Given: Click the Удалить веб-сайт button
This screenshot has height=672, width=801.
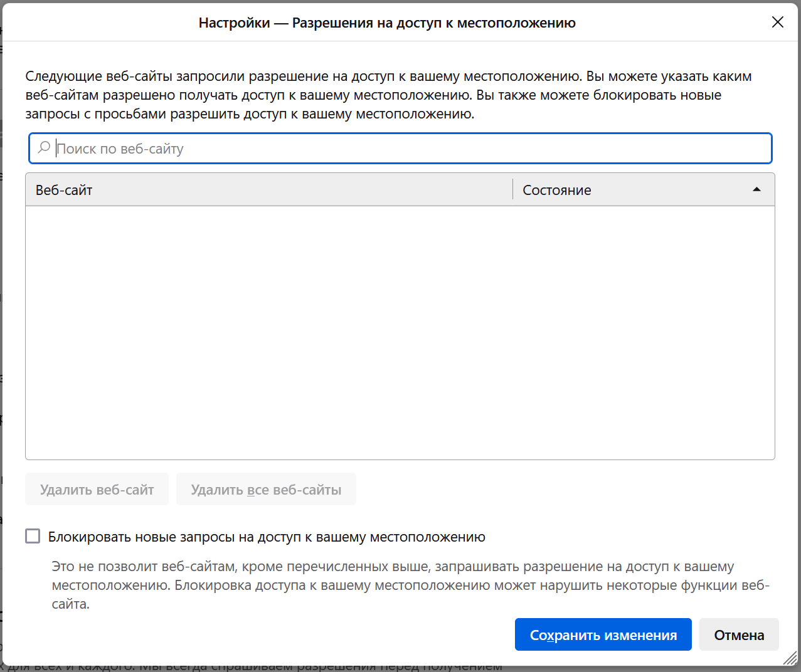Looking at the screenshot, I should [97, 488].
